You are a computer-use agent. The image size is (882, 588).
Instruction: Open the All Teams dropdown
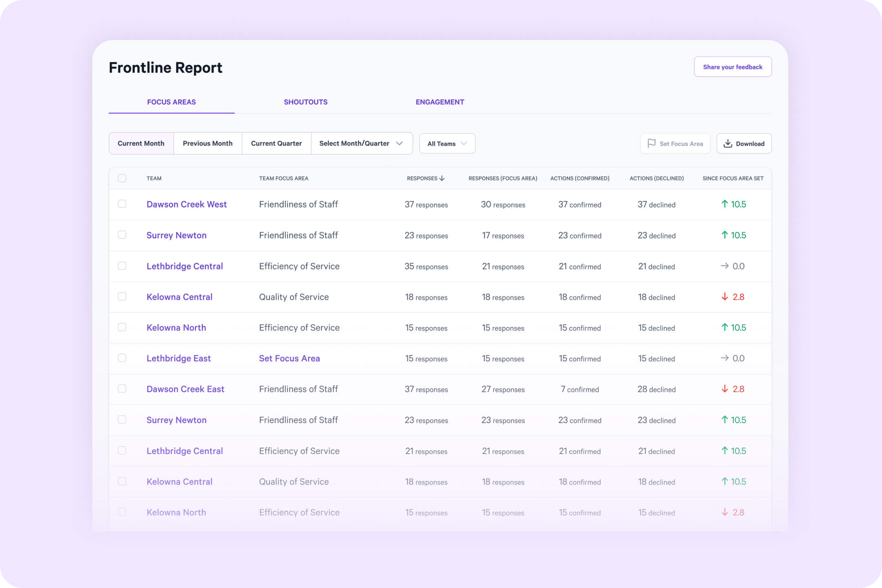pos(447,143)
